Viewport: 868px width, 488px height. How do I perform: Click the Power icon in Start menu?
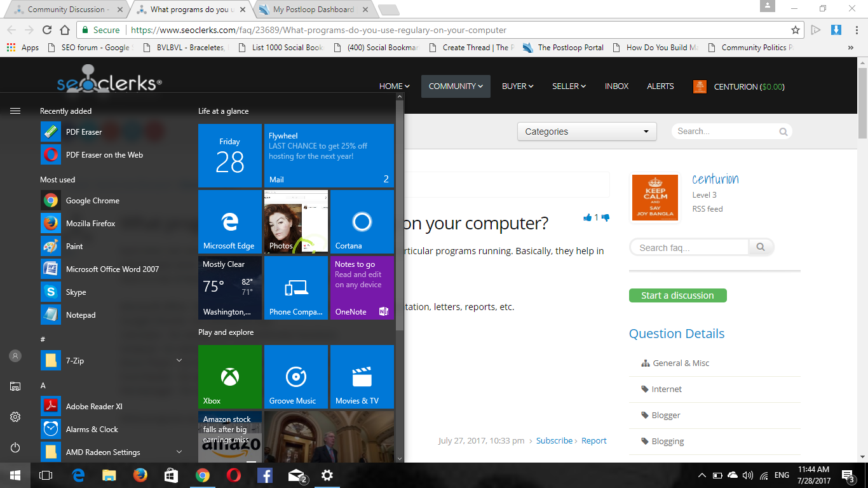point(15,447)
